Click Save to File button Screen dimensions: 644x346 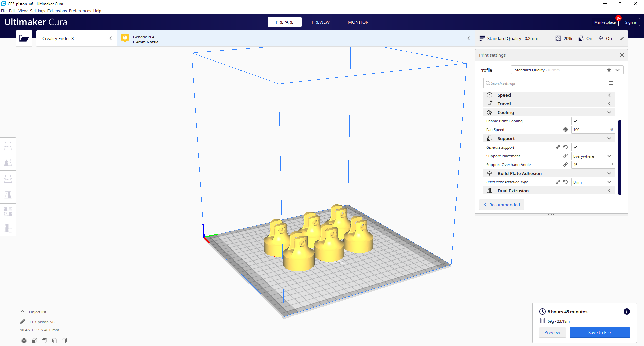coord(599,332)
